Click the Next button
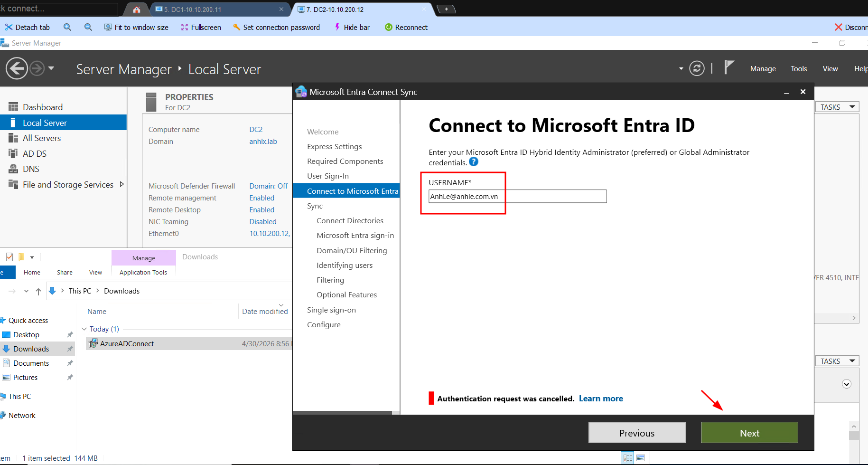Screen dimensions: 868x465 (749, 433)
